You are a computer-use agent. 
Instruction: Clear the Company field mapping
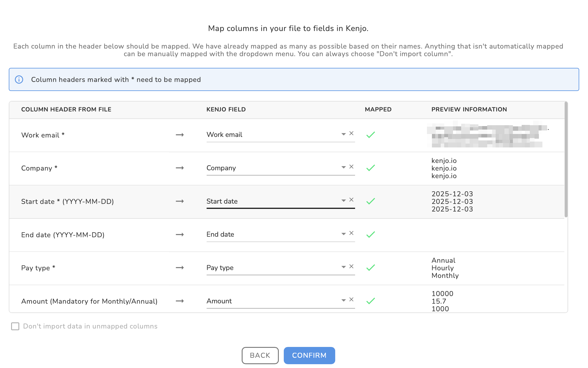pyautogui.click(x=351, y=167)
